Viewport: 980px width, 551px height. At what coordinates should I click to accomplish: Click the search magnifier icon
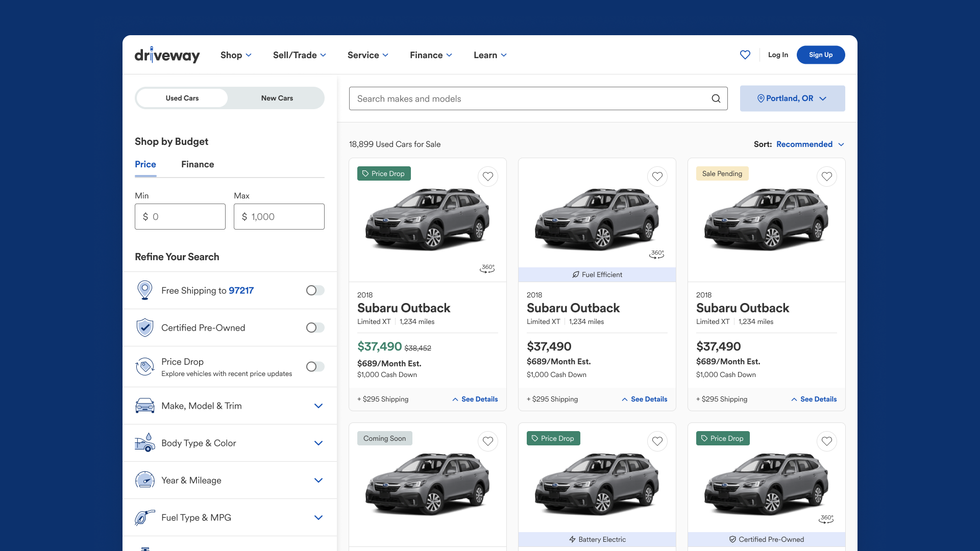click(x=716, y=98)
